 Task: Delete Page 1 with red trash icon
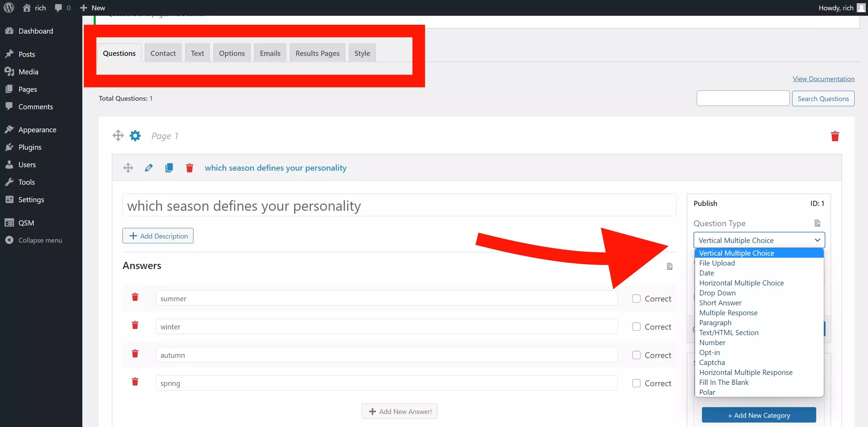(x=835, y=136)
